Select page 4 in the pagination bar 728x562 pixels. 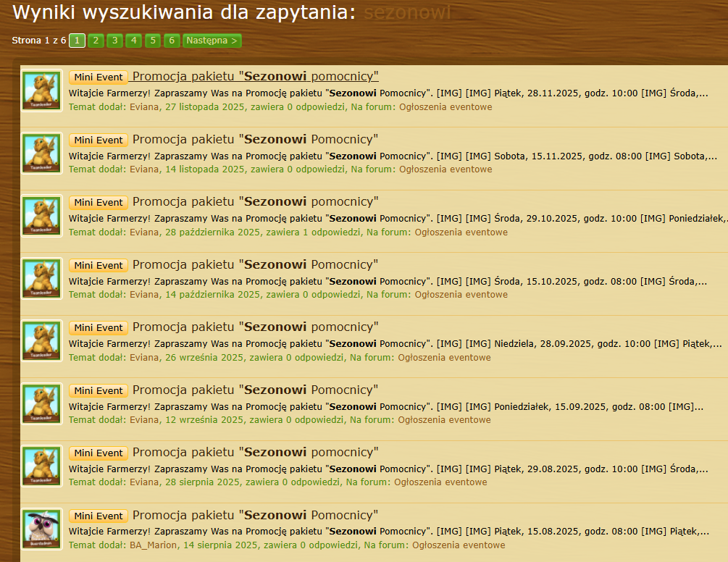133,41
